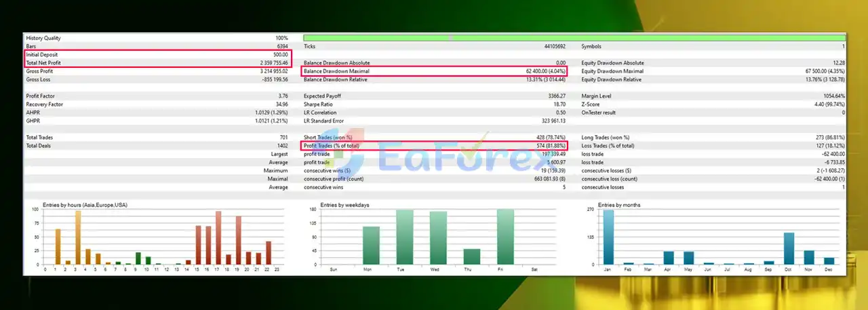Click the hour 3 bar in hours chart
The width and height of the screenshot is (868, 310).
78,237
